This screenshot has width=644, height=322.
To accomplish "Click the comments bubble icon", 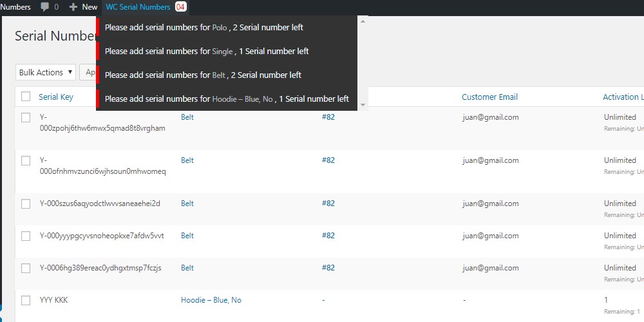I will click(46, 7).
